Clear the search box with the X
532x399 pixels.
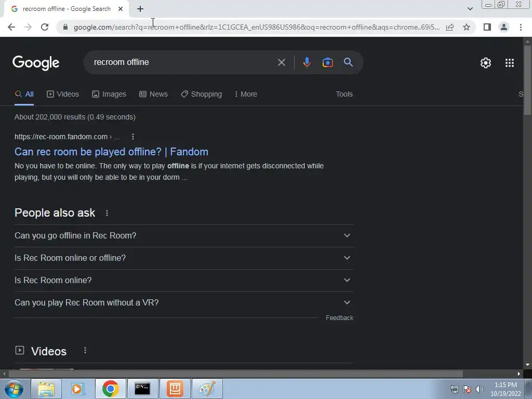click(281, 62)
